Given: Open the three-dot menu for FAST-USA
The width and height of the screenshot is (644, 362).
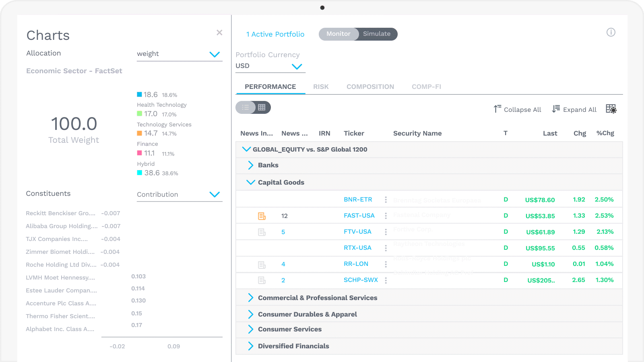Looking at the screenshot, I should click(386, 216).
